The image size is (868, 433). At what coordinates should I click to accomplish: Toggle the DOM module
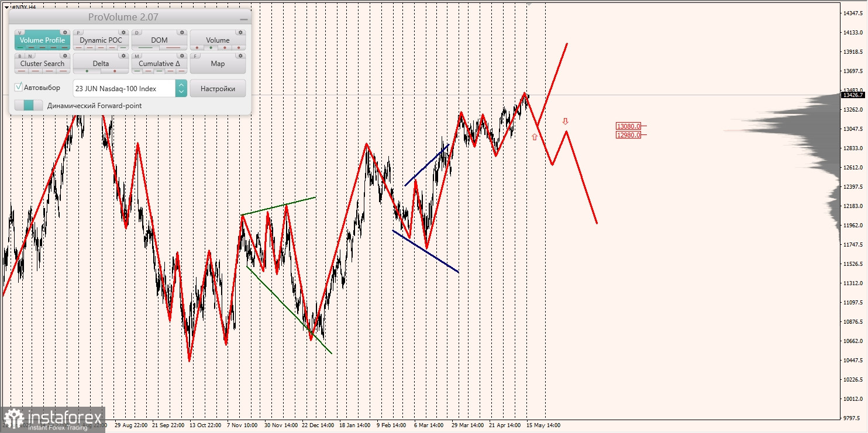pyautogui.click(x=159, y=40)
